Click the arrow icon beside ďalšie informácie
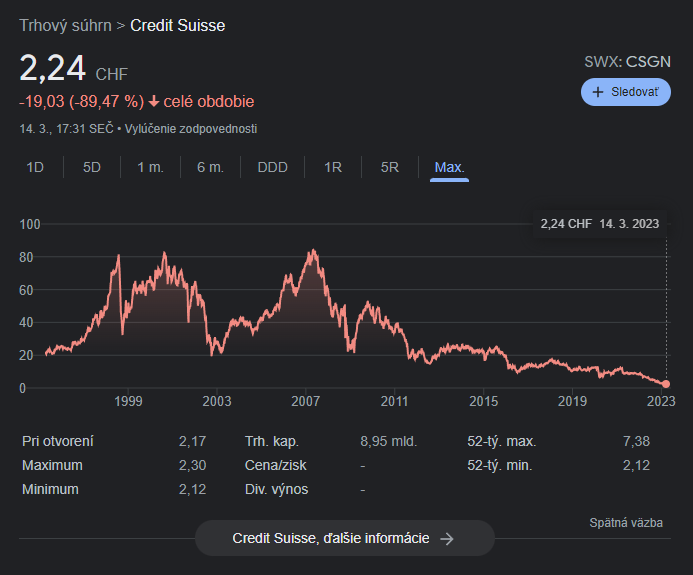Viewport: 693px width, 575px height. point(447,539)
